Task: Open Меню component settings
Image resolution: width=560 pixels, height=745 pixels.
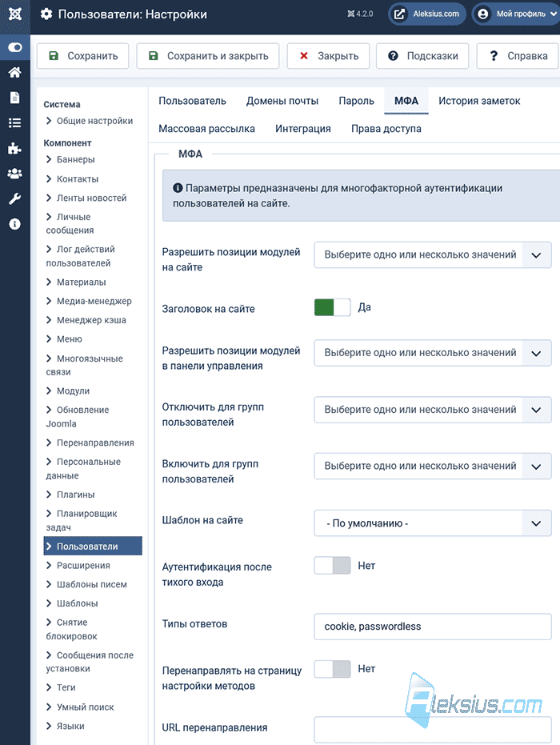Action: click(64, 339)
